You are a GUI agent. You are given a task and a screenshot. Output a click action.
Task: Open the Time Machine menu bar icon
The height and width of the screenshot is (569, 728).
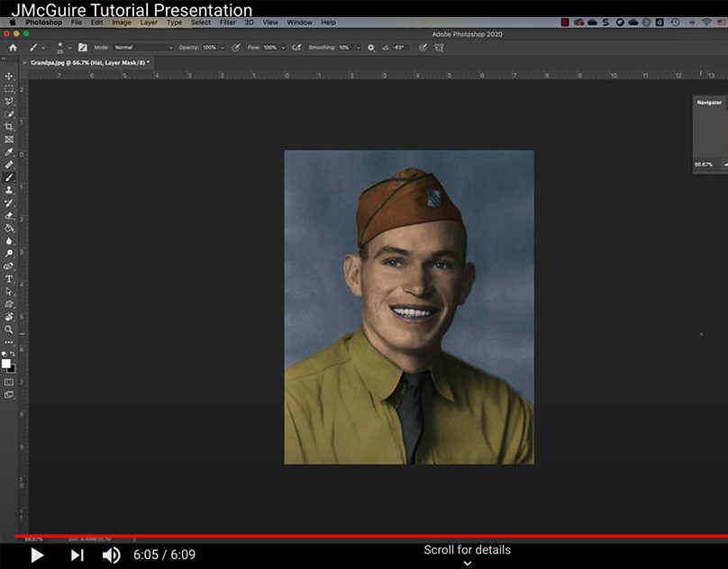(675, 23)
